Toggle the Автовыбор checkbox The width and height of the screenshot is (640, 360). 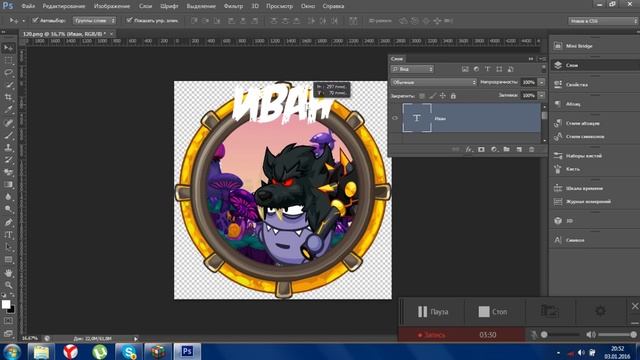[x=35, y=20]
